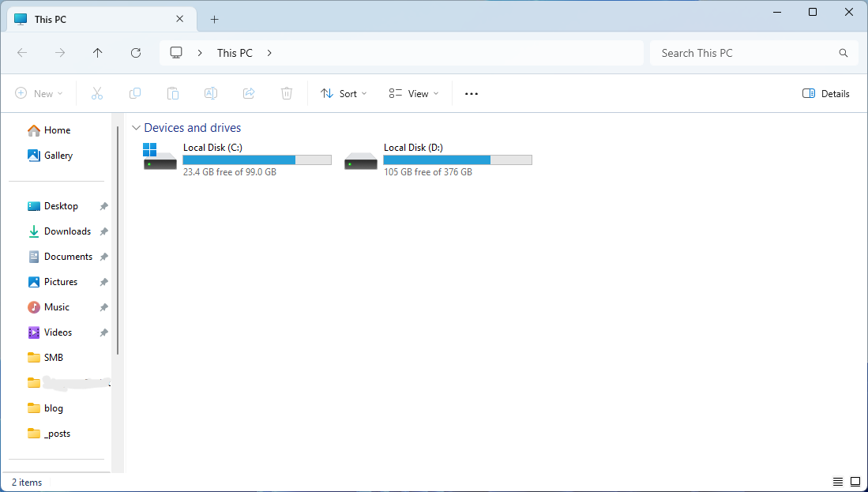Click the Local Disk (C:) drive icon
868x492 pixels.
coord(160,158)
